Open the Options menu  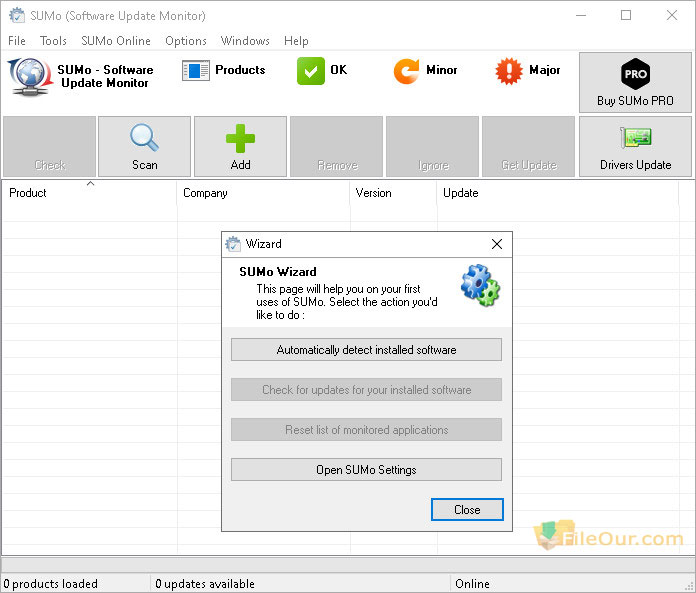pos(186,41)
